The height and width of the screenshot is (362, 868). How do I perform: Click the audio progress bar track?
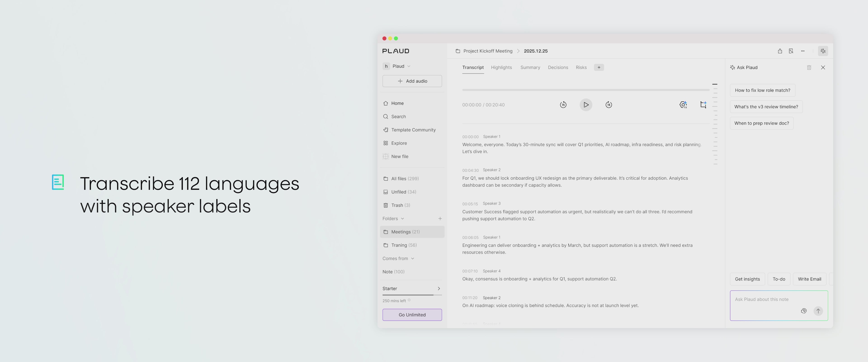click(586, 90)
